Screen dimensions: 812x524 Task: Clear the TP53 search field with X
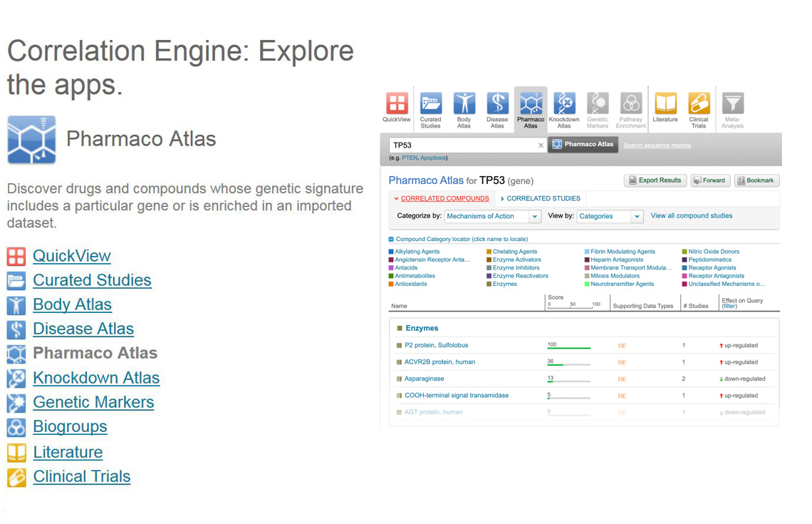[x=541, y=145]
